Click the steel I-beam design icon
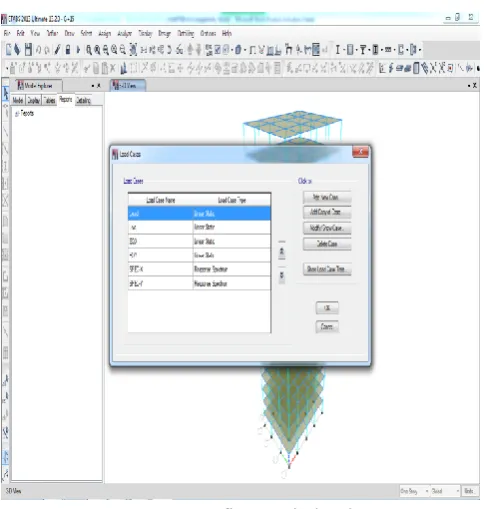 (337, 50)
